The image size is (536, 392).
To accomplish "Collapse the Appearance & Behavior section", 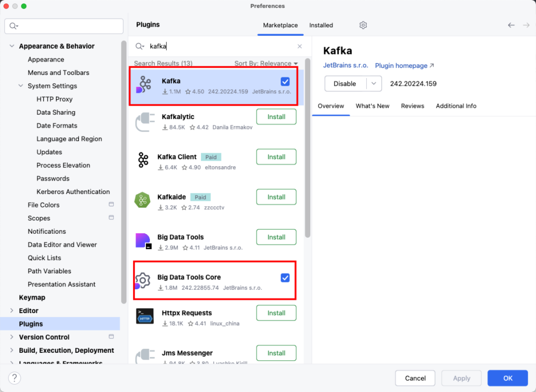I will pyautogui.click(x=12, y=46).
